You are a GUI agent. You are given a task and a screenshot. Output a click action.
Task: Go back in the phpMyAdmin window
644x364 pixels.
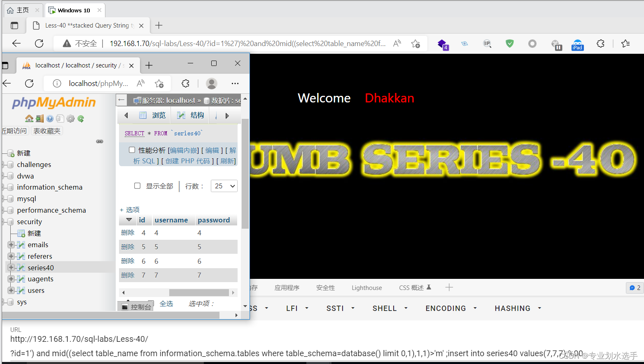point(7,83)
